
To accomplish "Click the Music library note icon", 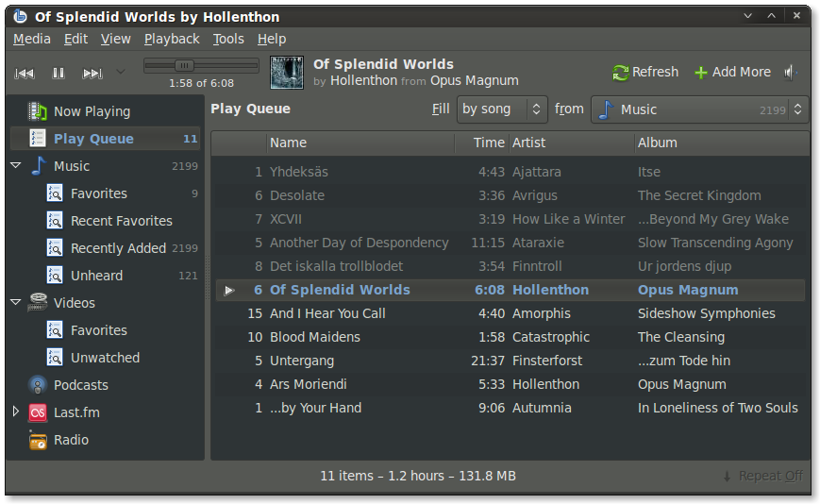I will point(39,166).
